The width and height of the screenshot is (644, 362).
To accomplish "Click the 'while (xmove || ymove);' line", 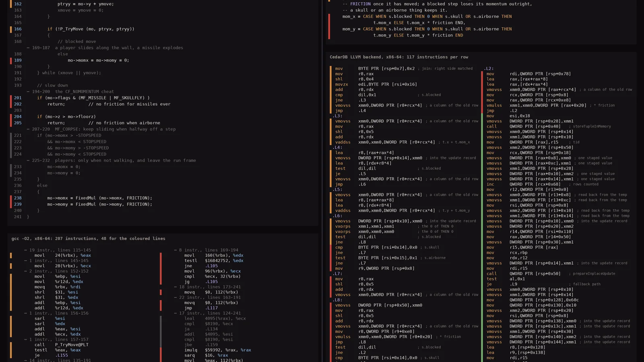I will [69, 73].
